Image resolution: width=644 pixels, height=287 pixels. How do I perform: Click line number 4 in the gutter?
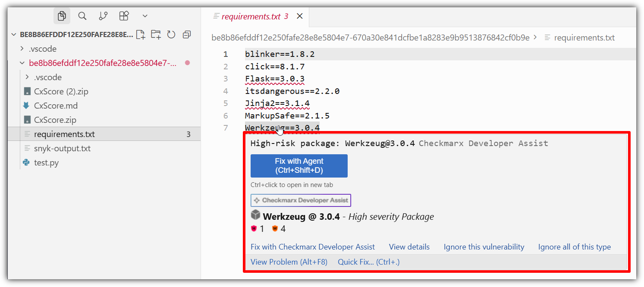pyautogui.click(x=226, y=91)
